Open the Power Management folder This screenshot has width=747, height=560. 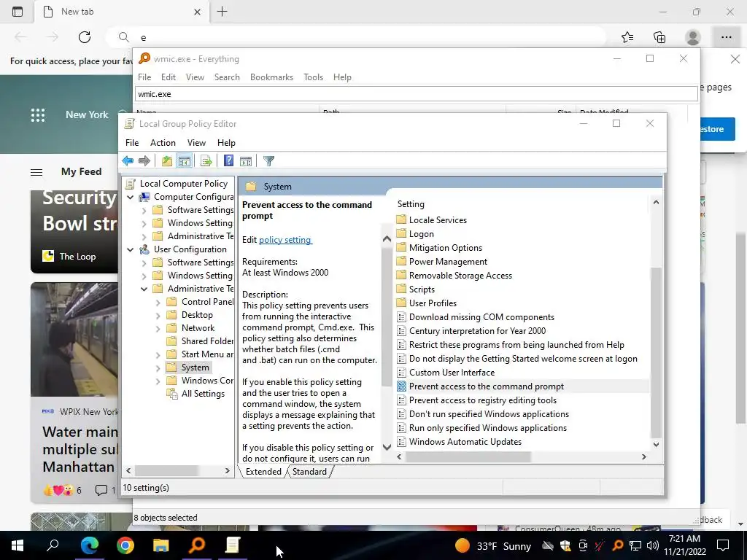[448, 262]
